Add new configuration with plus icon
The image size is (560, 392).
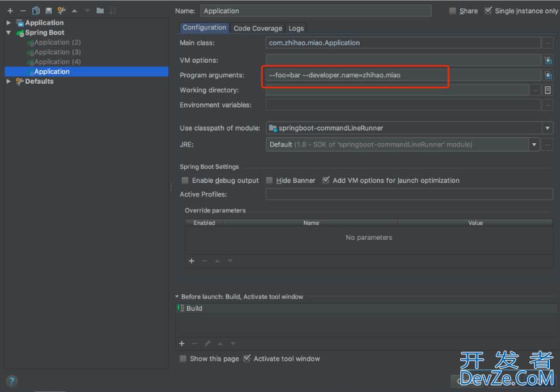click(x=10, y=11)
